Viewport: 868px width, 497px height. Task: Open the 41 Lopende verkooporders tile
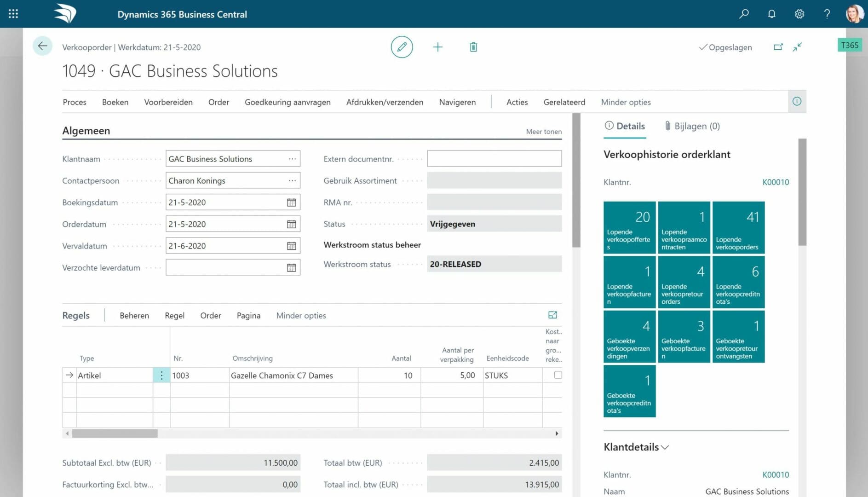tap(739, 228)
